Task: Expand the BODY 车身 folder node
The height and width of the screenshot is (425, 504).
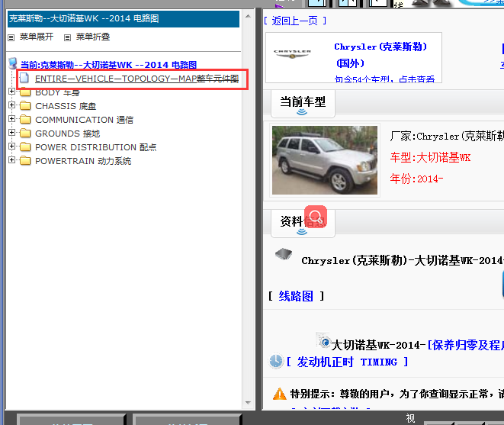Action: point(11,92)
